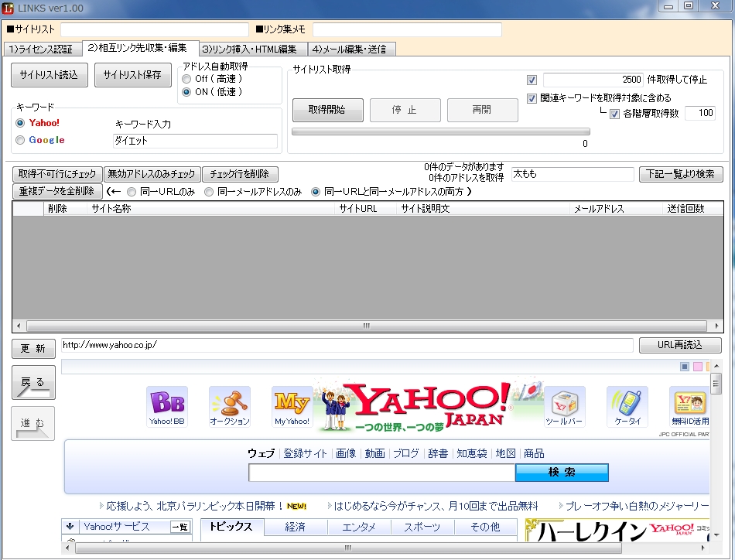
Task: Click the 再開 resume button
Action: tap(482, 110)
